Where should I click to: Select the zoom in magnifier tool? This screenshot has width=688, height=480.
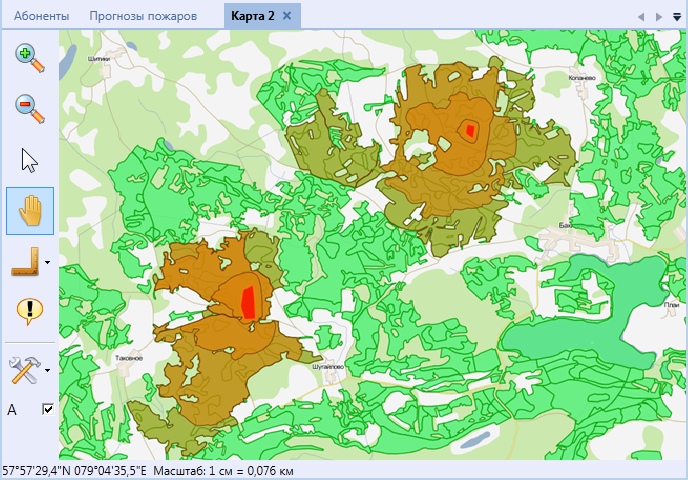pyautogui.click(x=30, y=58)
